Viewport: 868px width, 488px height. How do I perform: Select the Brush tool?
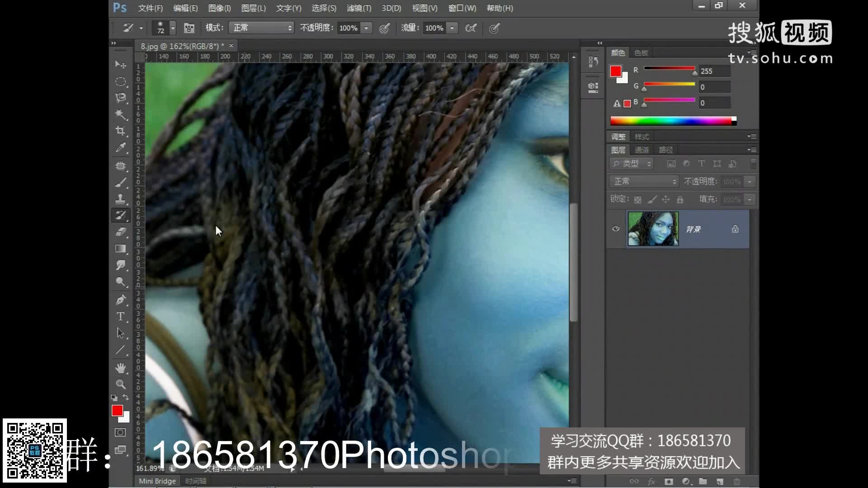pos(120,183)
